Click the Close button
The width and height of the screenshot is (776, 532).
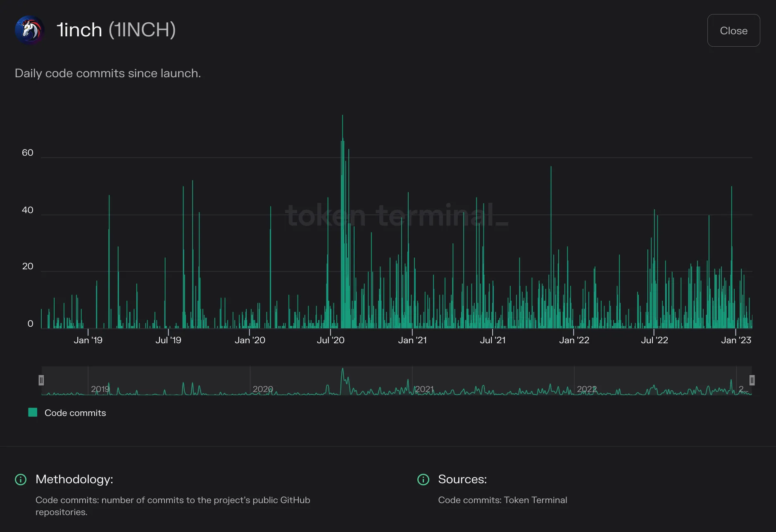coord(733,31)
